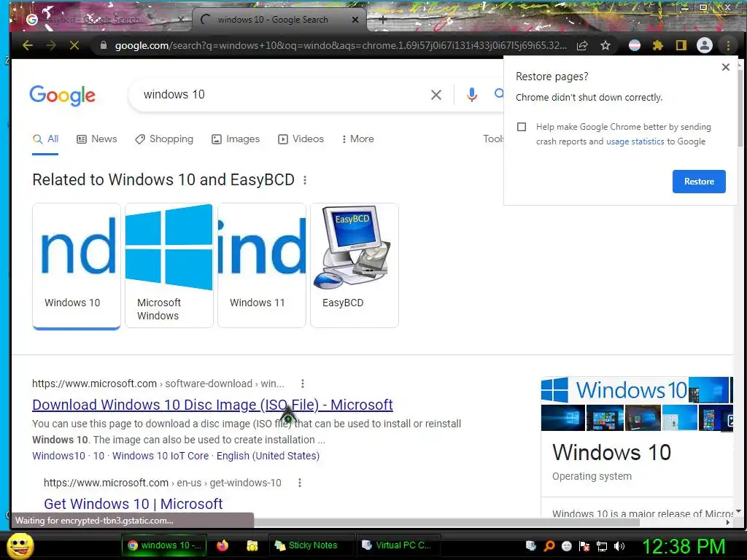The width and height of the screenshot is (747, 560).
Task: Switch to Images results
Action: pos(236,139)
